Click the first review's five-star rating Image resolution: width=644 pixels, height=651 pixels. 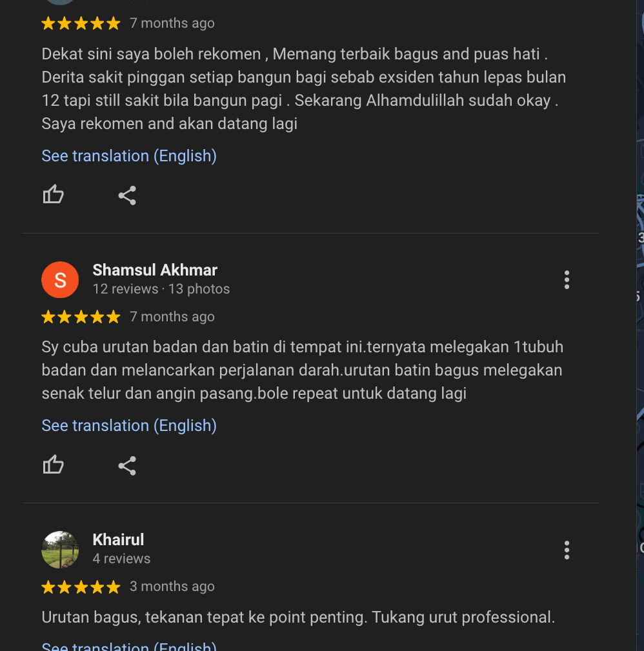[81, 23]
